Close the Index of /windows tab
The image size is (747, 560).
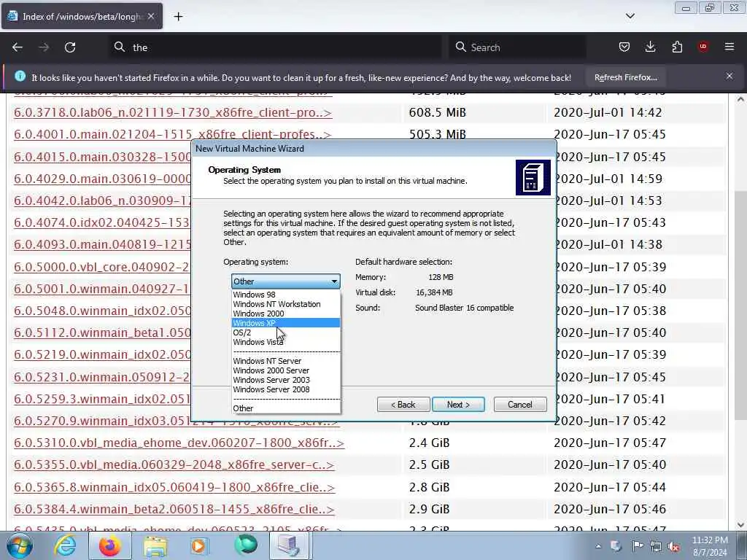151,16
